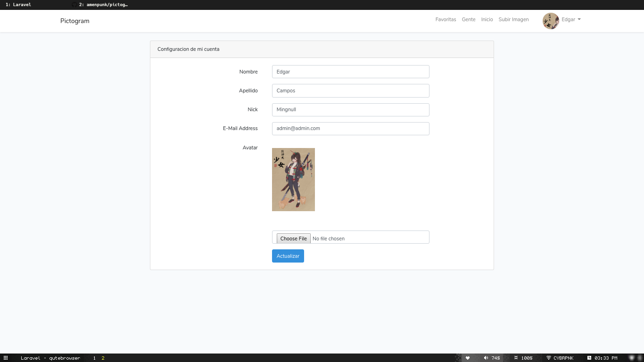This screenshot has width=644, height=362.
Task: Click the No file chosen text
Action: 329,239
